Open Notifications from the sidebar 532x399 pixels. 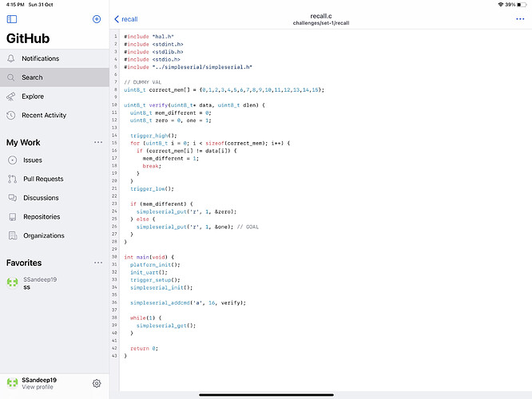[x=54, y=58]
